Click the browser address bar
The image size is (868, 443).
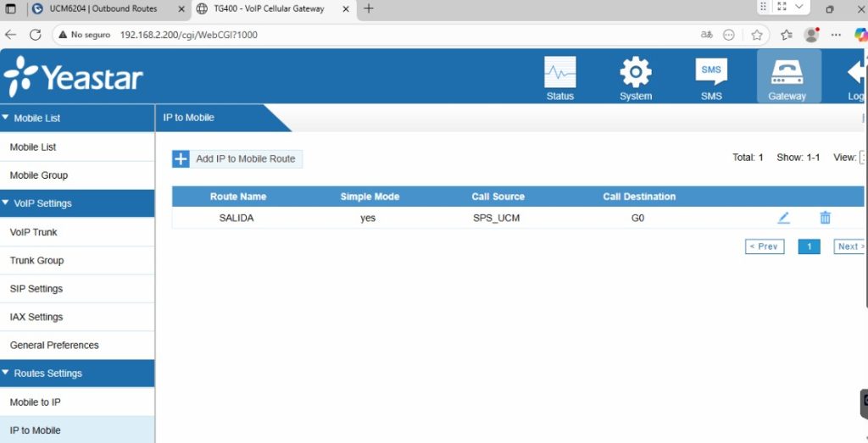pyautogui.click(x=381, y=35)
